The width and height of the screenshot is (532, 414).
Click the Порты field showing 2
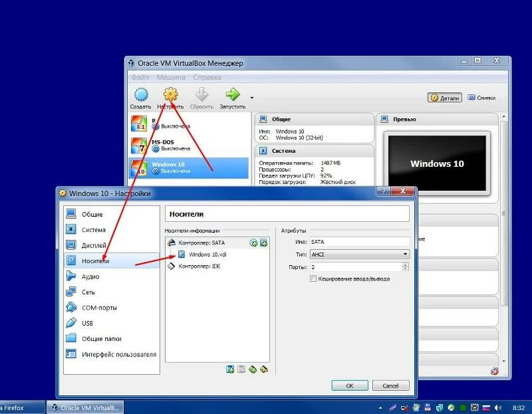click(x=356, y=267)
